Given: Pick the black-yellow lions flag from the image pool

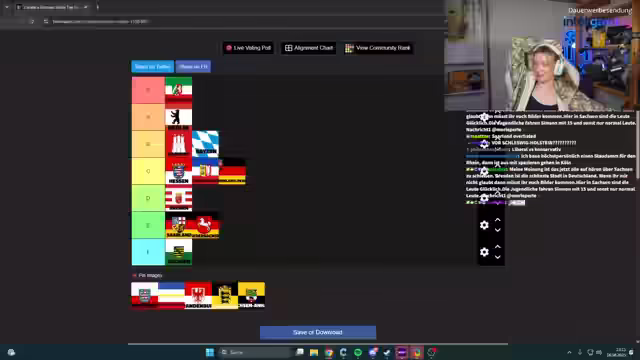Looking at the screenshot, I should pos(224,296).
